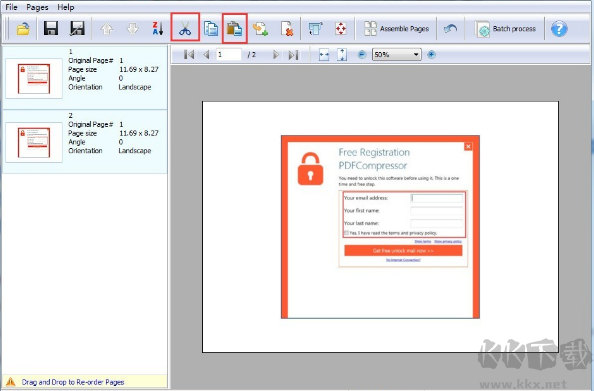Open help with blue question mark icon
Image resolution: width=594 pixels, height=391 pixels.
coord(559,29)
